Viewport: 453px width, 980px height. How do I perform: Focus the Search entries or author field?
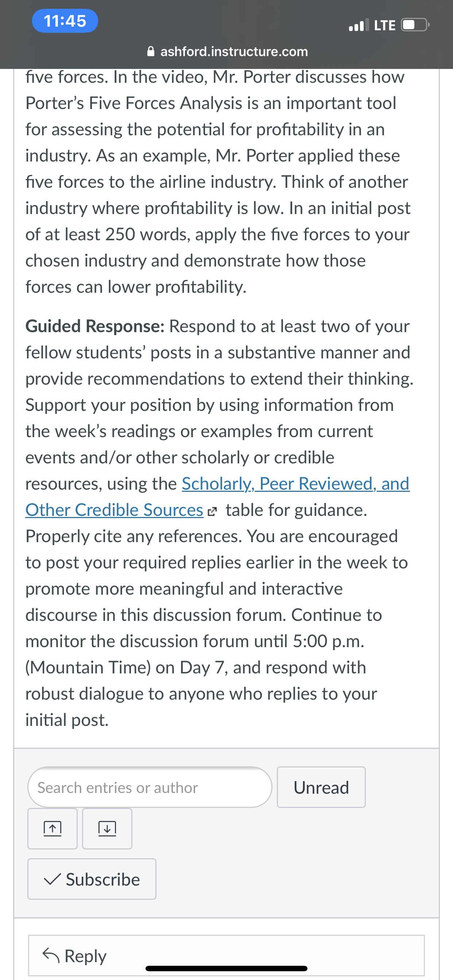150,787
